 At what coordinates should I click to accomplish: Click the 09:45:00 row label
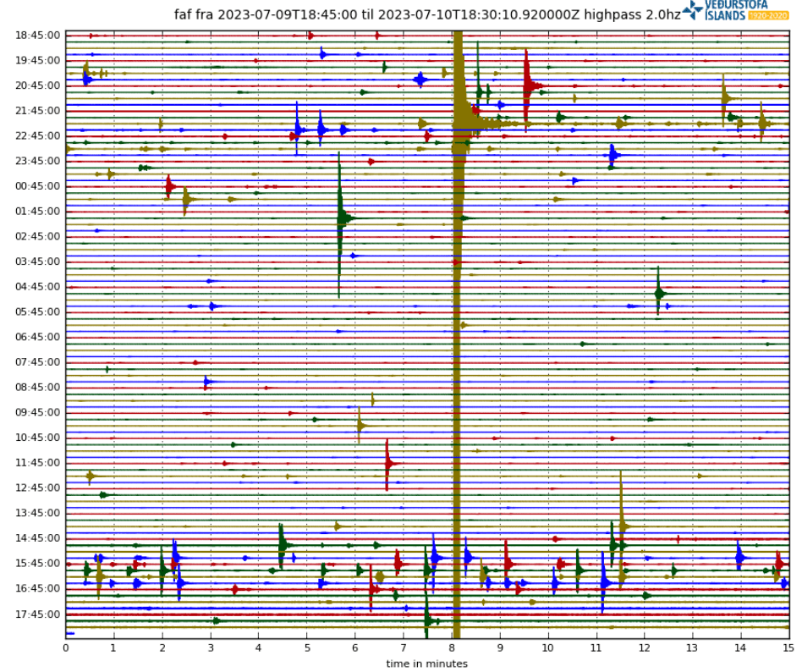pyautogui.click(x=38, y=412)
